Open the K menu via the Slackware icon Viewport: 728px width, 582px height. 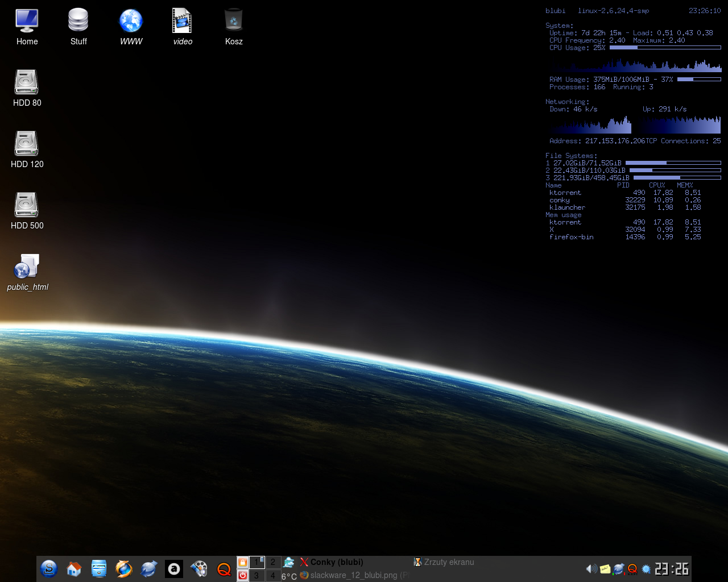tap(49, 568)
